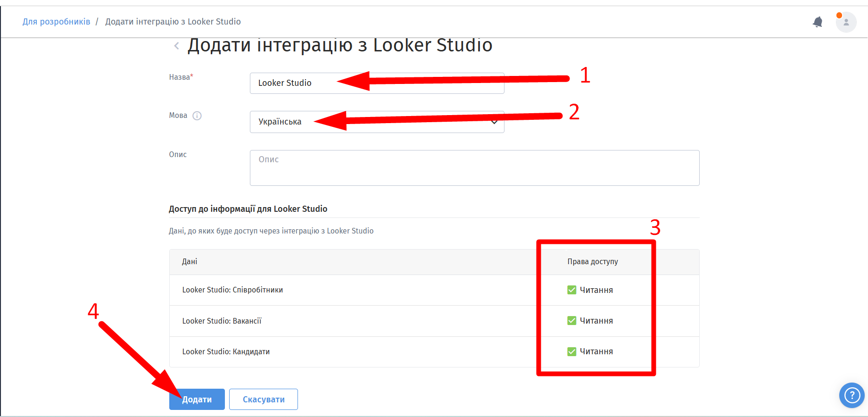Select the Looker Studio: Кандидати row text
Screen dimensions: 868x417
coord(226,351)
